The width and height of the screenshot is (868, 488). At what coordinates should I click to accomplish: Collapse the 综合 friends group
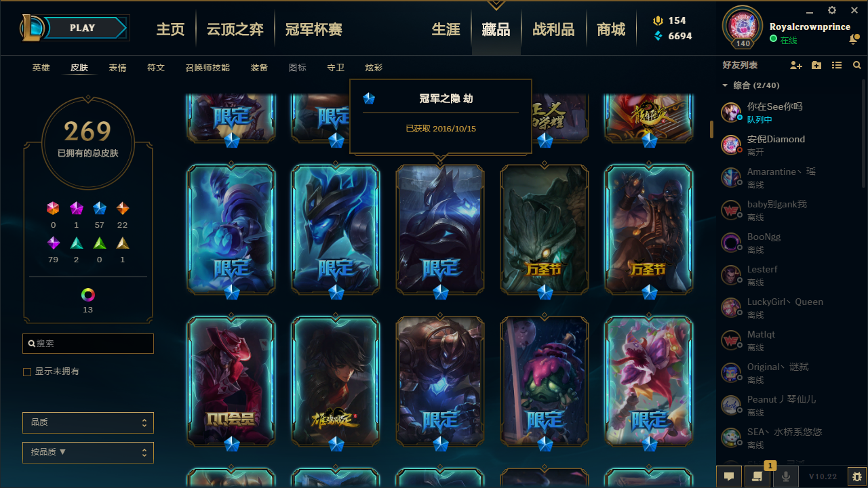coord(725,85)
